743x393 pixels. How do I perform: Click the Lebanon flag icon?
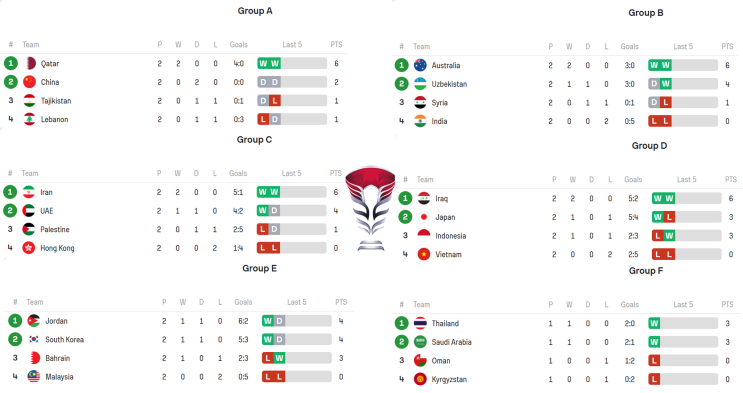click(29, 119)
